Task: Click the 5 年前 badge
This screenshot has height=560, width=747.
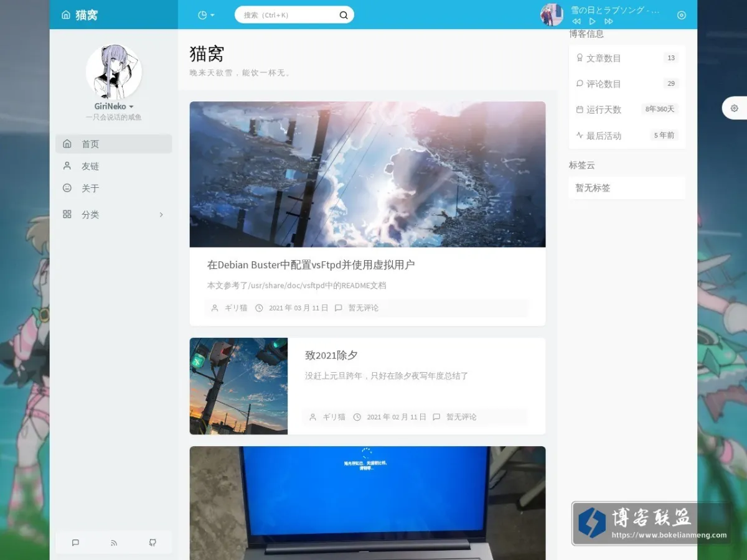Action: 664,135
